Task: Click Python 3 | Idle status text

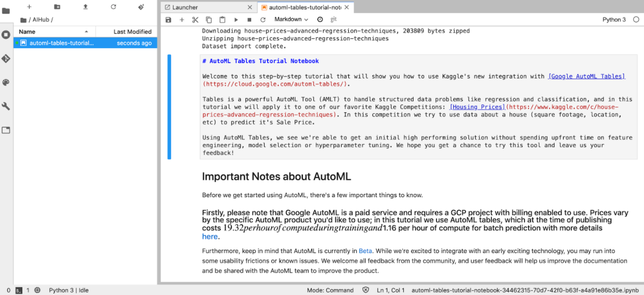Action: click(69, 290)
